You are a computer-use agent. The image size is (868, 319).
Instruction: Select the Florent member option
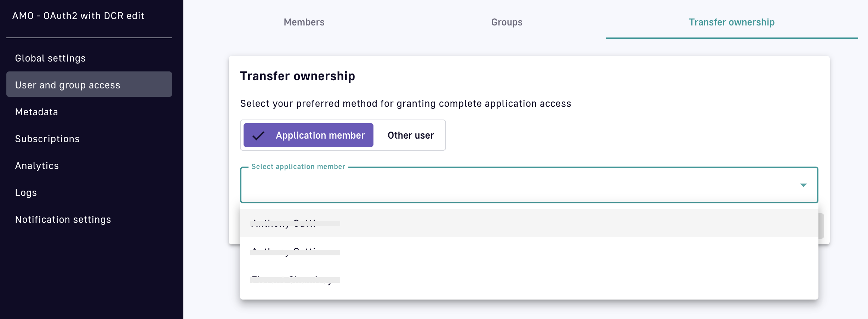(x=529, y=280)
